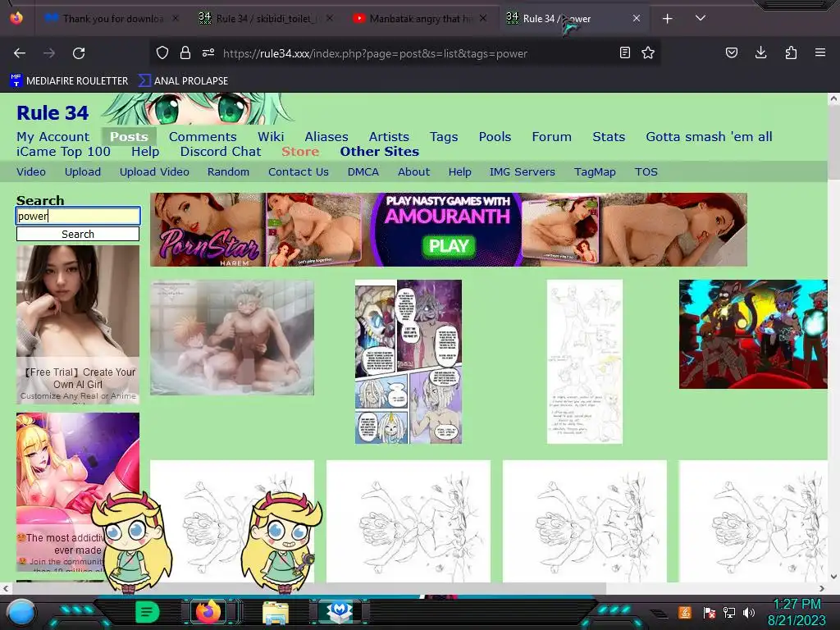This screenshot has width=840, height=630.
Task: Open the MEDIAFIRE ROULETTER bookmark
Action: [x=69, y=81]
